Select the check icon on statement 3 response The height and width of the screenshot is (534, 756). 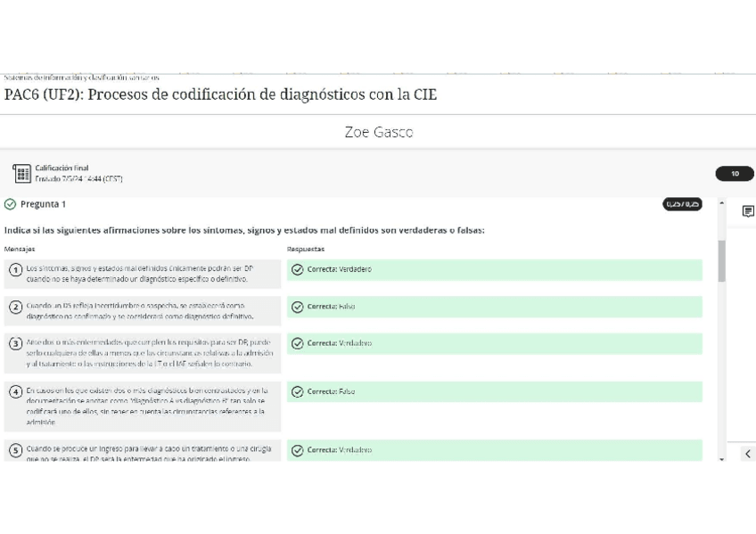coord(296,343)
